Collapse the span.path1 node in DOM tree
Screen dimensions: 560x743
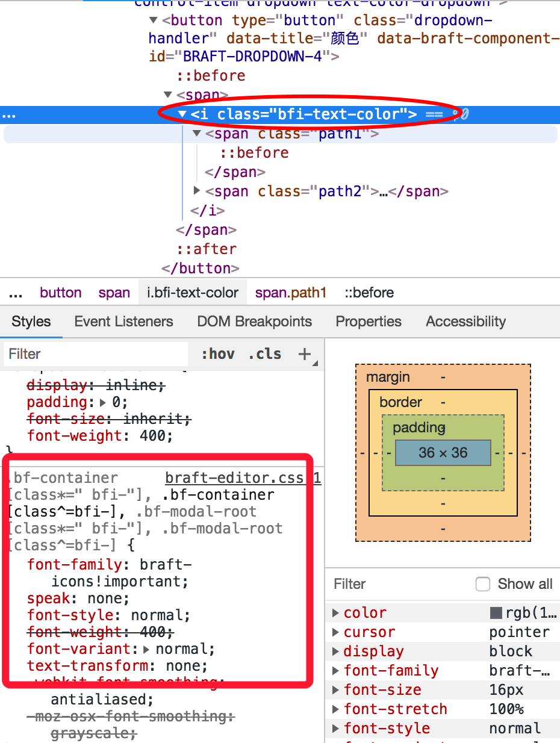click(196, 133)
